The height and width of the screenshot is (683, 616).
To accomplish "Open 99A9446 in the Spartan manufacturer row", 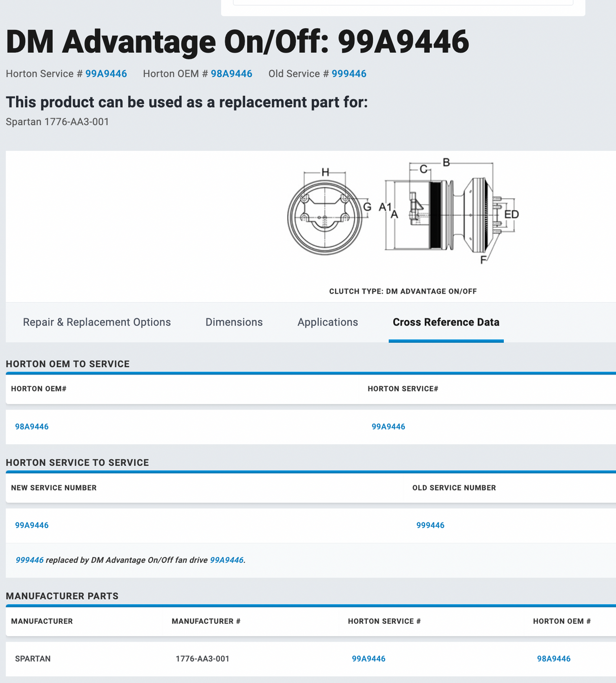I will pyautogui.click(x=368, y=659).
